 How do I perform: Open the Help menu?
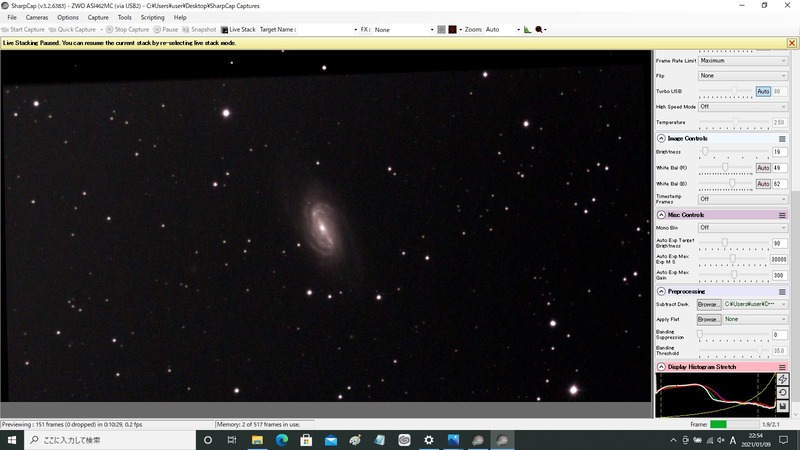[180, 17]
